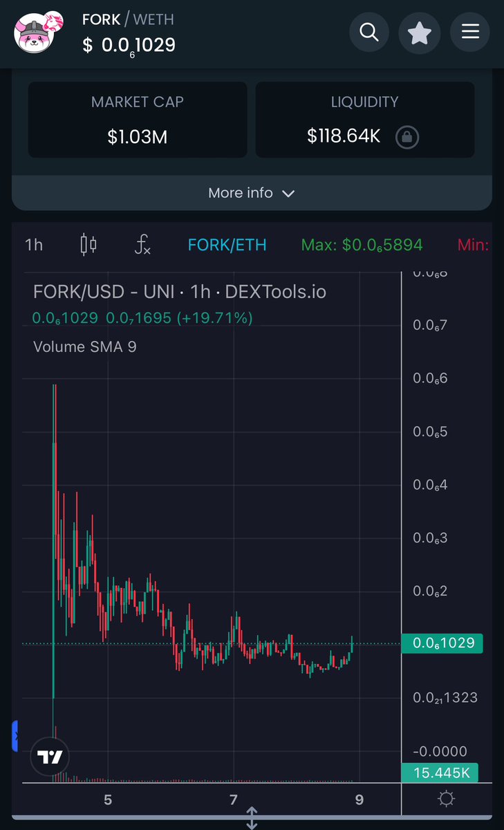Image resolution: width=504 pixels, height=830 pixels.
Task: Click the pane resize arrows handle
Action: point(252,818)
